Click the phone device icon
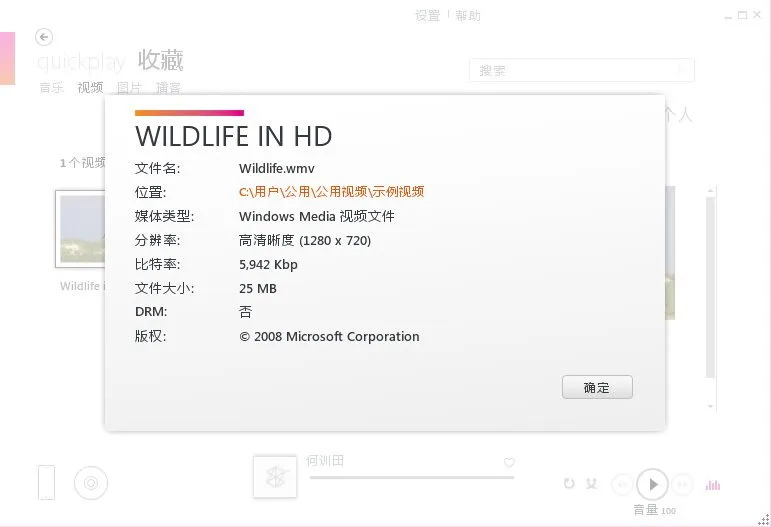771x527 pixels. [x=47, y=483]
